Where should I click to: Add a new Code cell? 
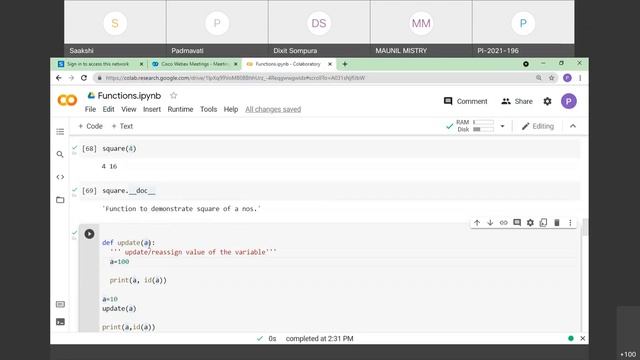click(x=90, y=126)
